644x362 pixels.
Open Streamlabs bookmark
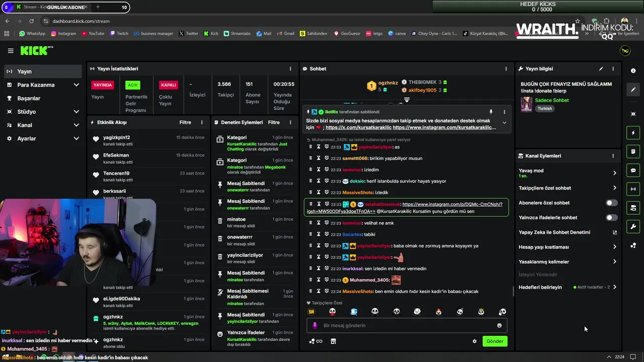[x=236, y=34]
